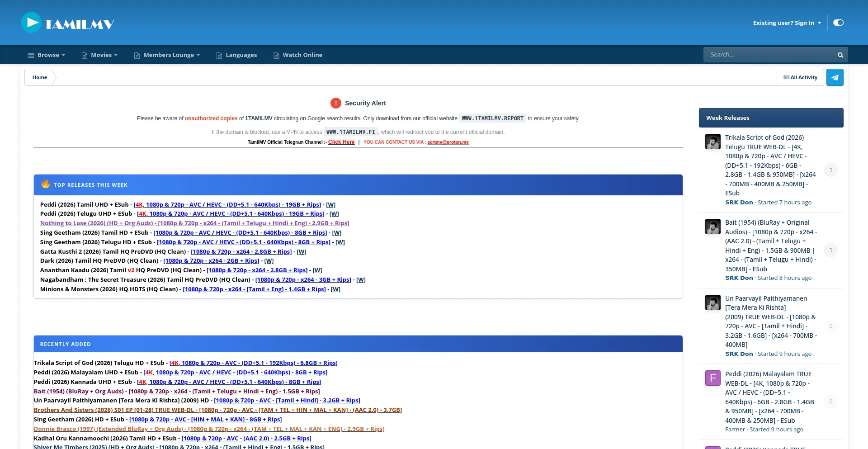Click the Farmer author name
Image resolution: width=868 pixels, height=449 pixels.
[x=735, y=429]
